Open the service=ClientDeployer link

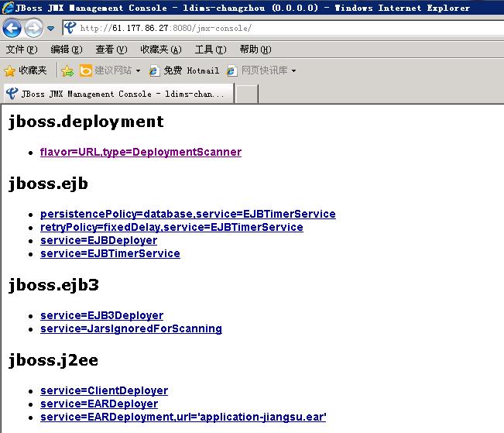[x=105, y=390]
